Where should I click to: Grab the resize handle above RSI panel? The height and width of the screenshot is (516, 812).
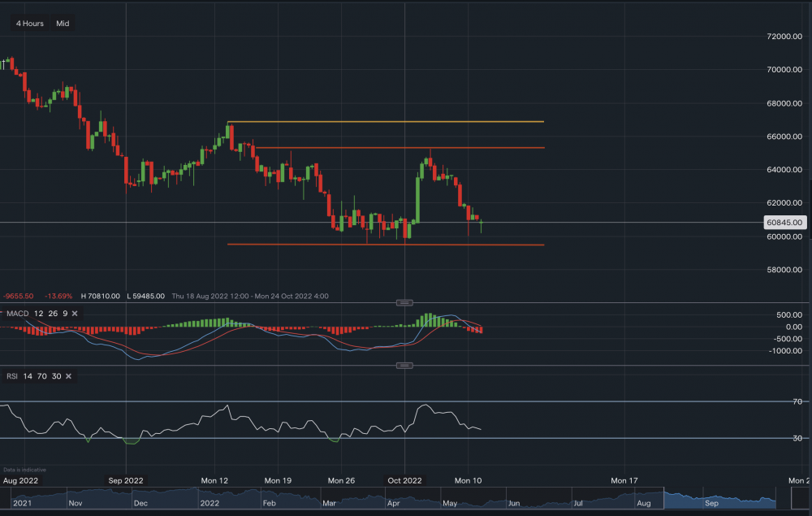[404, 366]
